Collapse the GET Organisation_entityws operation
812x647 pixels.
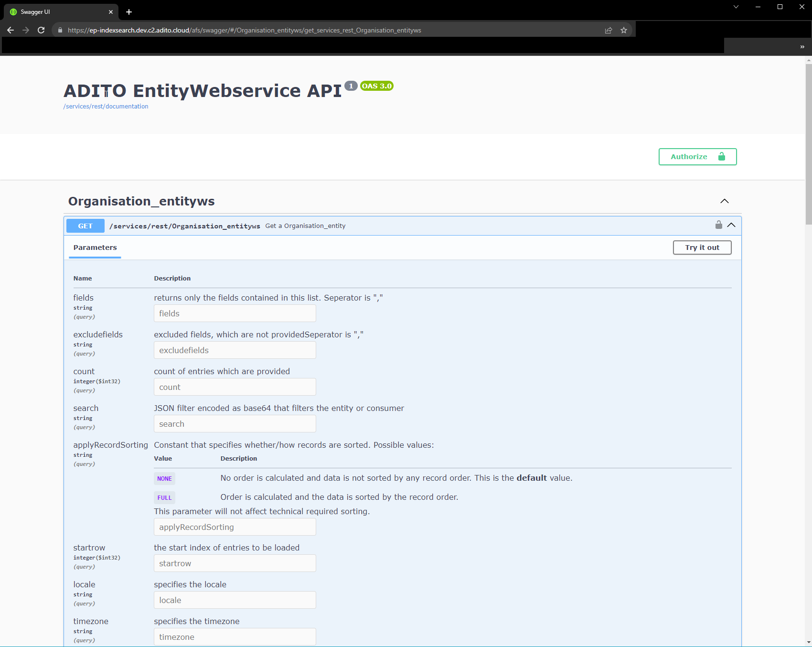coord(731,225)
